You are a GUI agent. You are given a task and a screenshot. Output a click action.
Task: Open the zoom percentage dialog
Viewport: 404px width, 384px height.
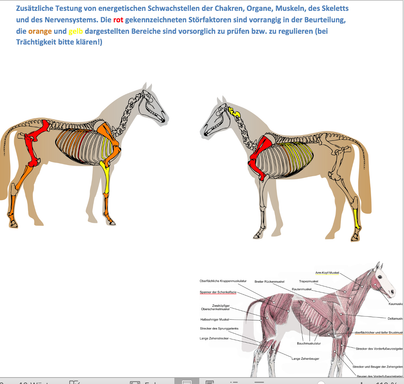(387, 382)
